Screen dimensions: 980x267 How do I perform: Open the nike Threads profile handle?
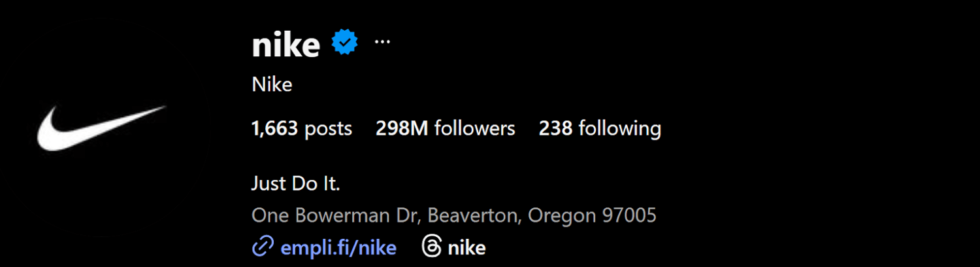click(466, 248)
